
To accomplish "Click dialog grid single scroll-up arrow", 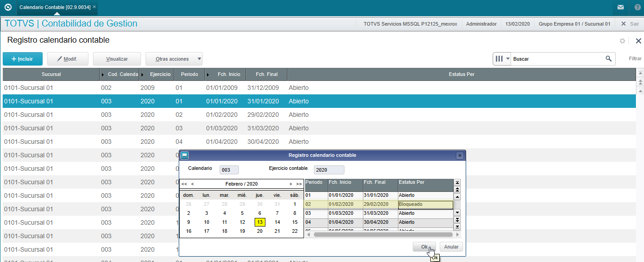I will pos(458,197).
